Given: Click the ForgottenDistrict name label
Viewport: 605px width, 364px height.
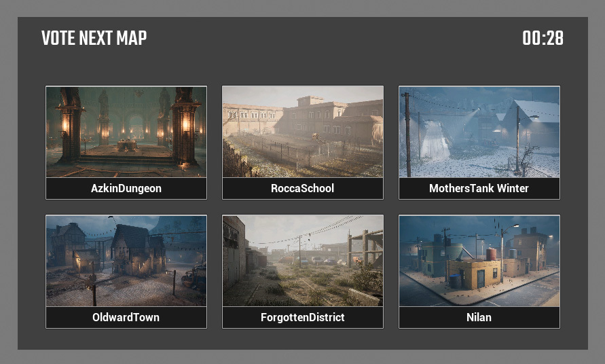Looking at the screenshot, I should [303, 317].
